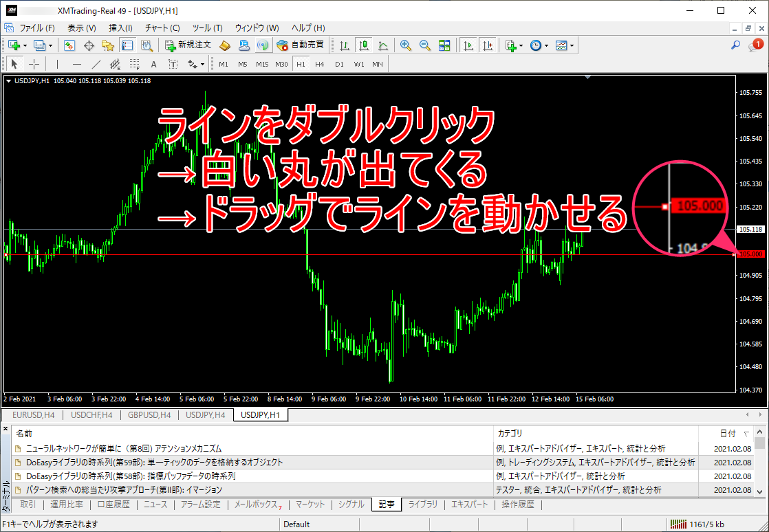769x532 pixels.
Task: Switch to the bar chart type
Action: (345, 45)
